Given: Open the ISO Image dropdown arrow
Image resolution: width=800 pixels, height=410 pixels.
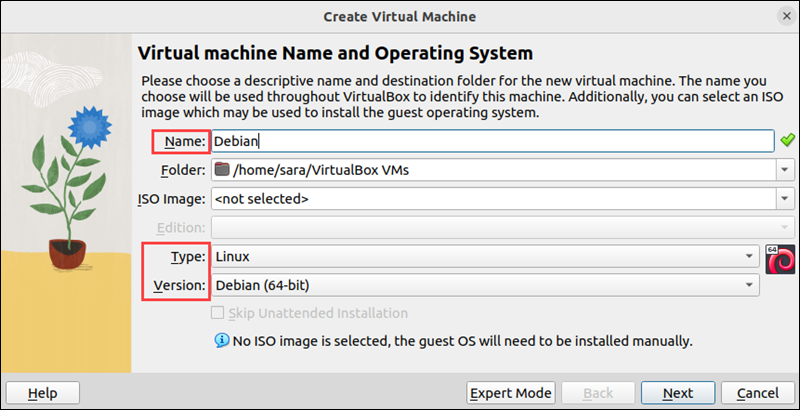Looking at the screenshot, I should [785, 198].
